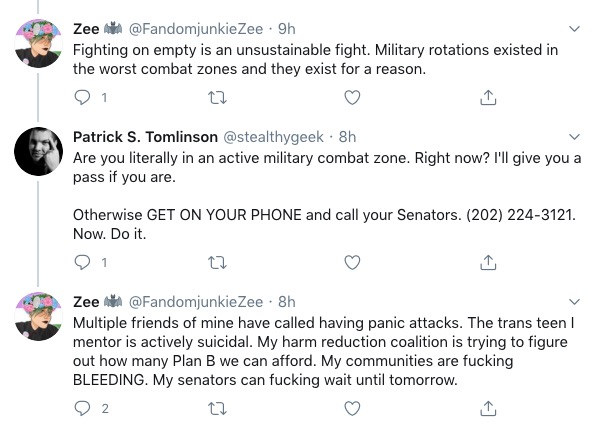Screen dimensions: 596x426
Task: Open the Patrick S. Tomlinson display name
Action: point(145,137)
